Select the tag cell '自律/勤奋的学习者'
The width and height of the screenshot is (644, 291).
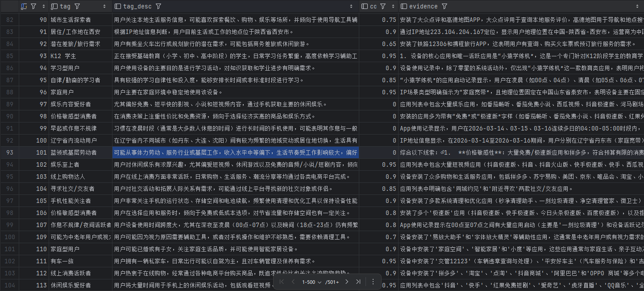pyautogui.click(x=80, y=80)
